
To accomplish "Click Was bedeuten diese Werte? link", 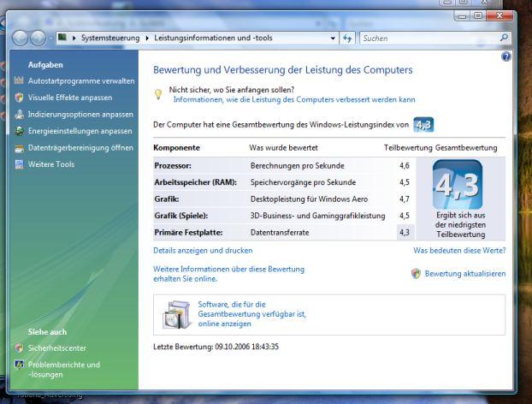I will 459,251.
